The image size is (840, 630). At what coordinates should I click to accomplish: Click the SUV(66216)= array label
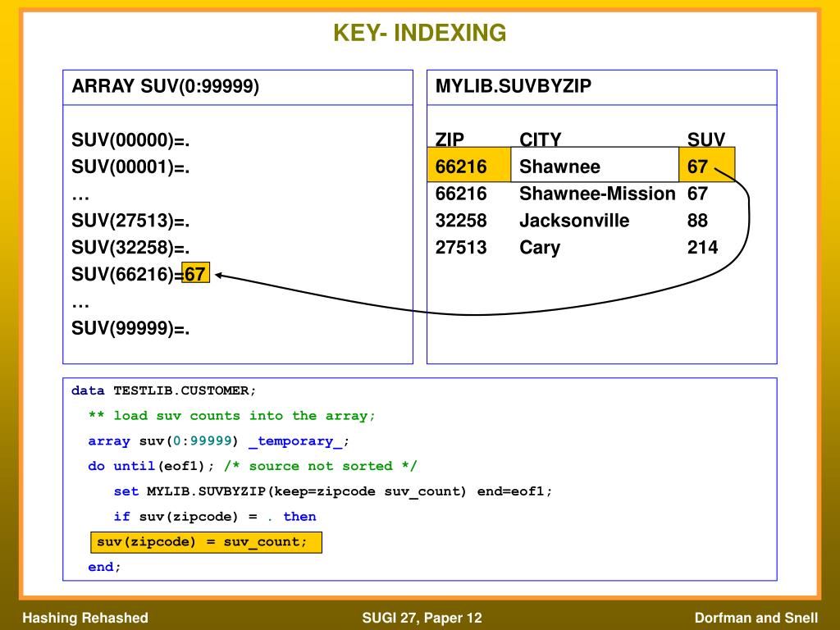point(127,274)
